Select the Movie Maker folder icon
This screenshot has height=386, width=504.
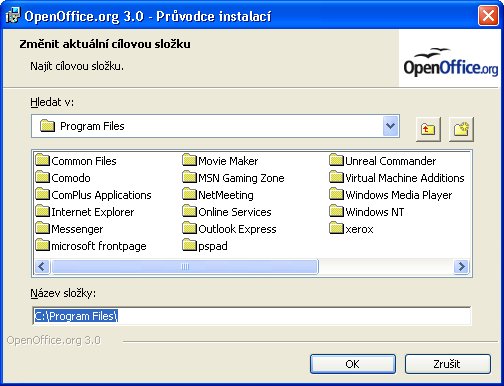(x=190, y=160)
